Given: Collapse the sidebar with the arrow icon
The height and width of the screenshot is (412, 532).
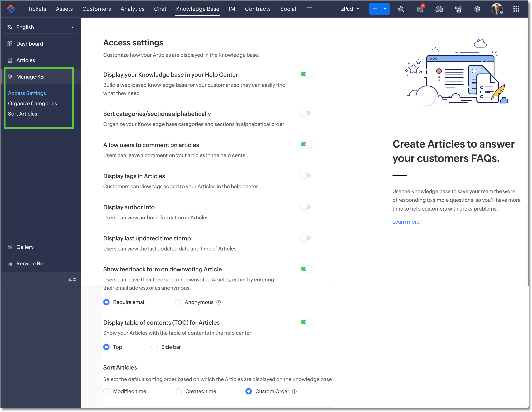Looking at the screenshot, I should click(x=72, y=280).
